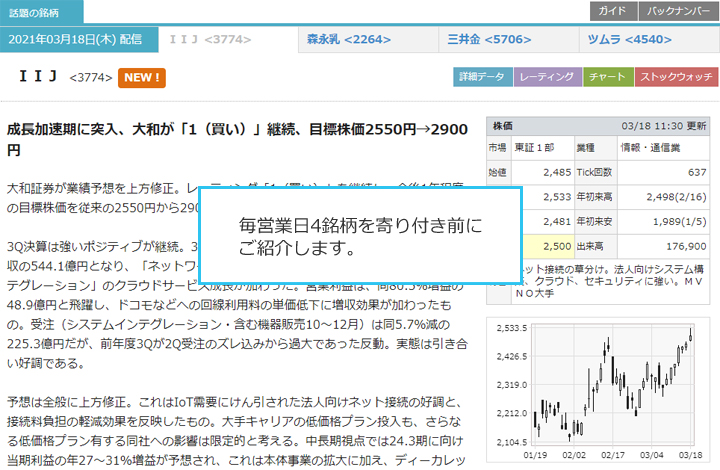Click the article headline about 目標株価2550円→2900円
The image size is (720, 470).
point(237,139)
